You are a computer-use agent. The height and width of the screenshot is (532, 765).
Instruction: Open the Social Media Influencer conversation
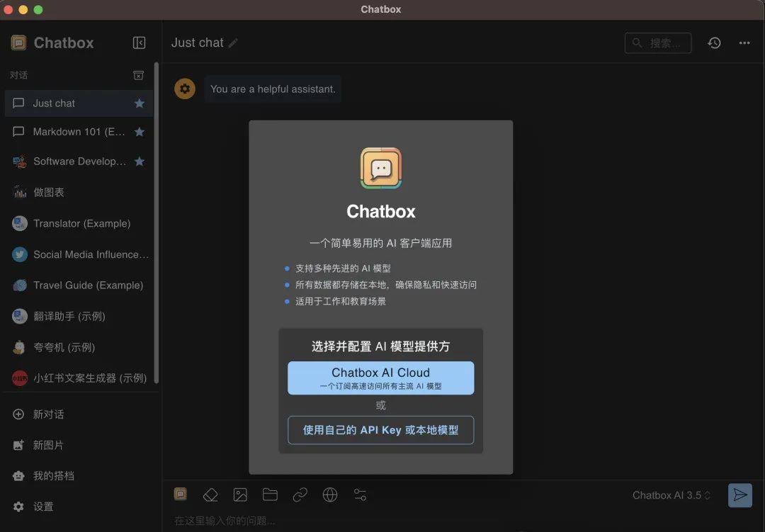pos(79,254)
